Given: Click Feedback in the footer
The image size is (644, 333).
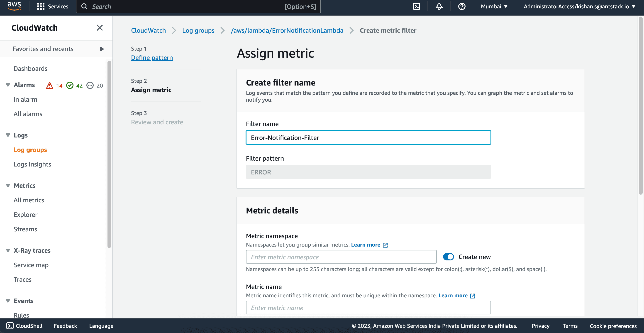Looking at the screenshot, I should coord(65,326).
